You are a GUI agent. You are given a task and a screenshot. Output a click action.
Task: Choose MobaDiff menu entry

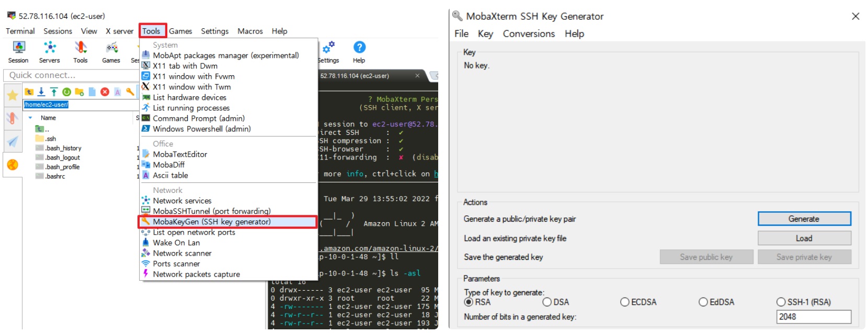[x=228, y=165]
